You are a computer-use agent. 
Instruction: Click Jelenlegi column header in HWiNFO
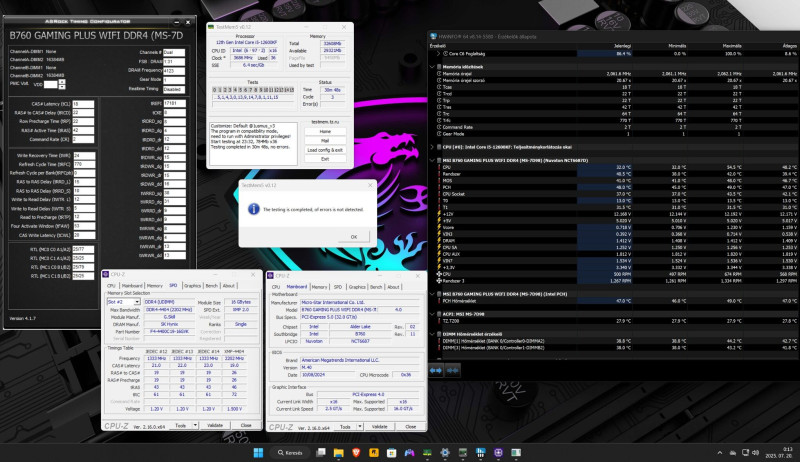pyautogui.click(x=622, y=46)
